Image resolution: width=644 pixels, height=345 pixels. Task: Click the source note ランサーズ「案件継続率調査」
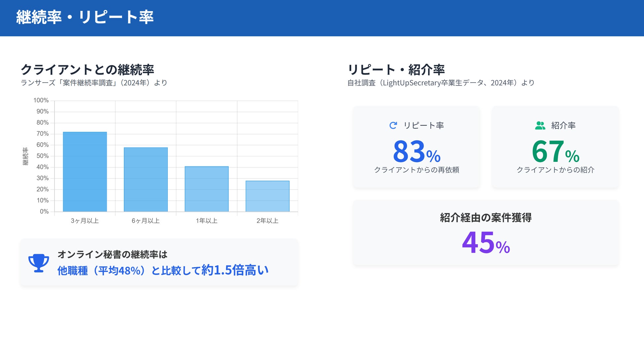pyautogui.click(x=94, y=83)
